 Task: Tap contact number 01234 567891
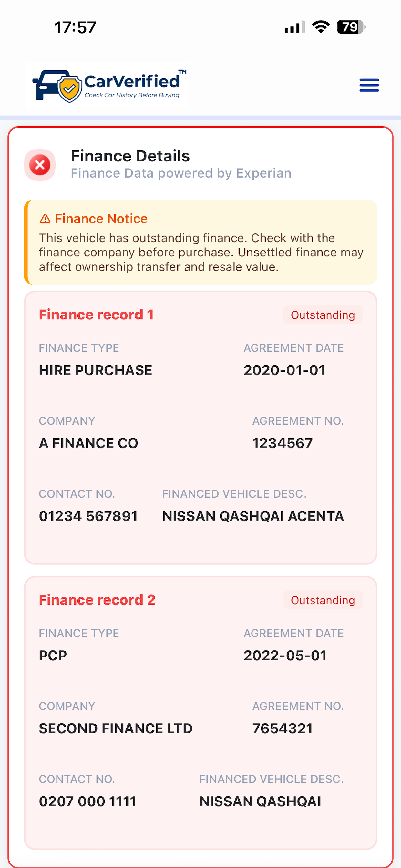click(88, 516)
